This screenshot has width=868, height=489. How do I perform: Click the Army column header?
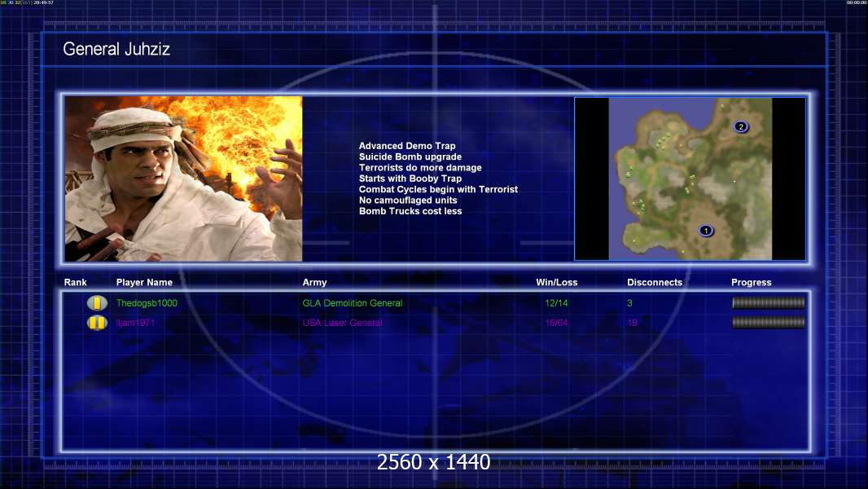(314, 283)
